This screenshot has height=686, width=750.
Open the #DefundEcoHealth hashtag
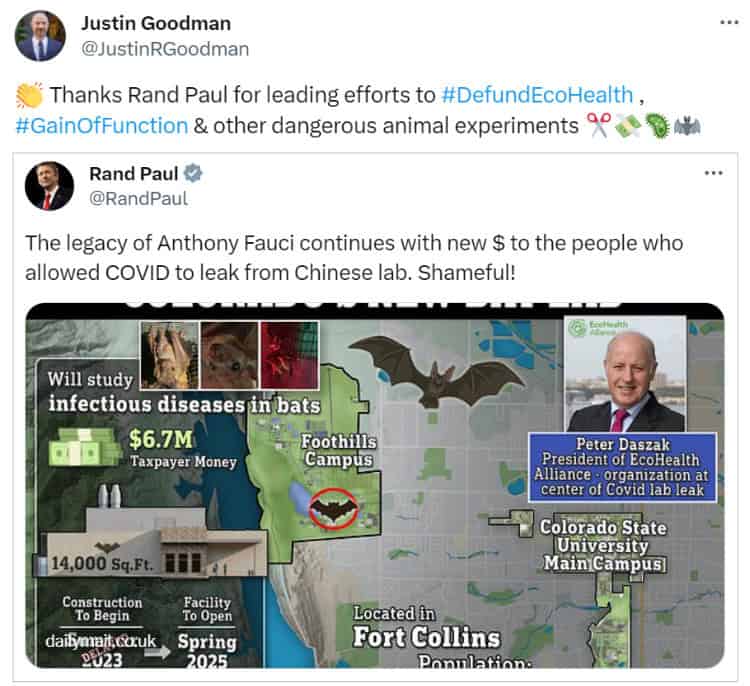[x=537, y=95]
